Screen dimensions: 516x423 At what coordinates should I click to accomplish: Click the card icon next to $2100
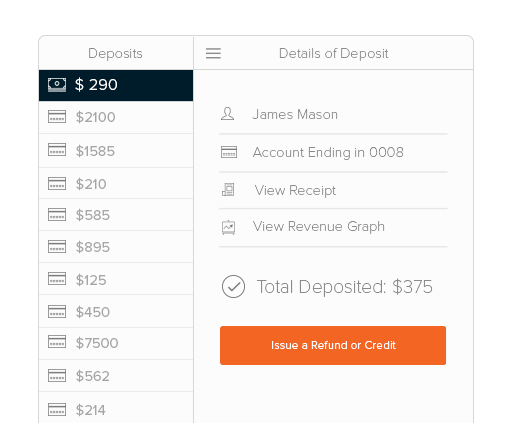tap(57, 117)
